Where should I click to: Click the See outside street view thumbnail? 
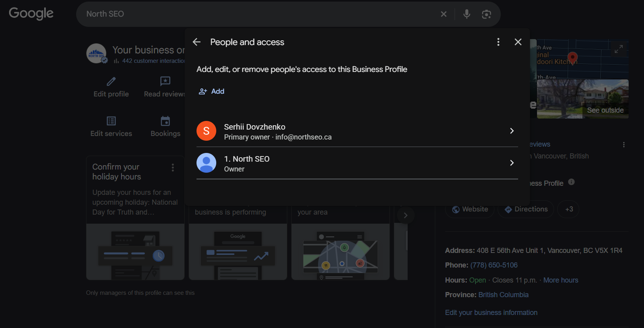pyautogui.click(x=583, y=99)
